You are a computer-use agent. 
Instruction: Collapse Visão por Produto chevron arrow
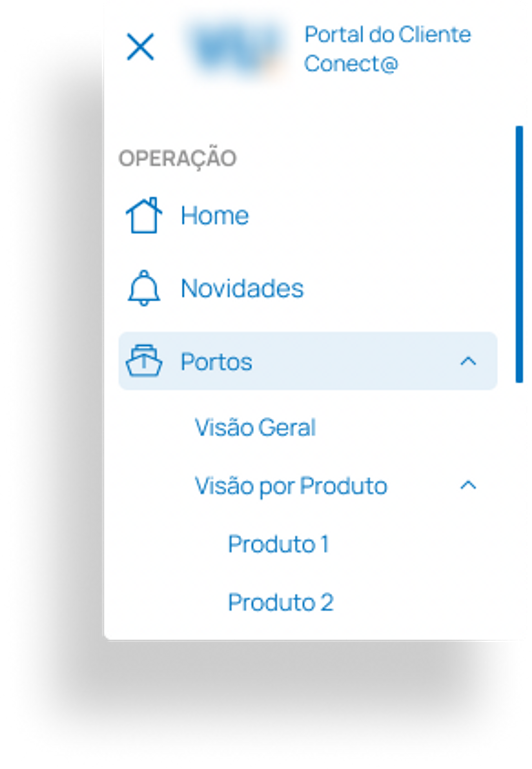pyautogui.click(x=468, y=485)
